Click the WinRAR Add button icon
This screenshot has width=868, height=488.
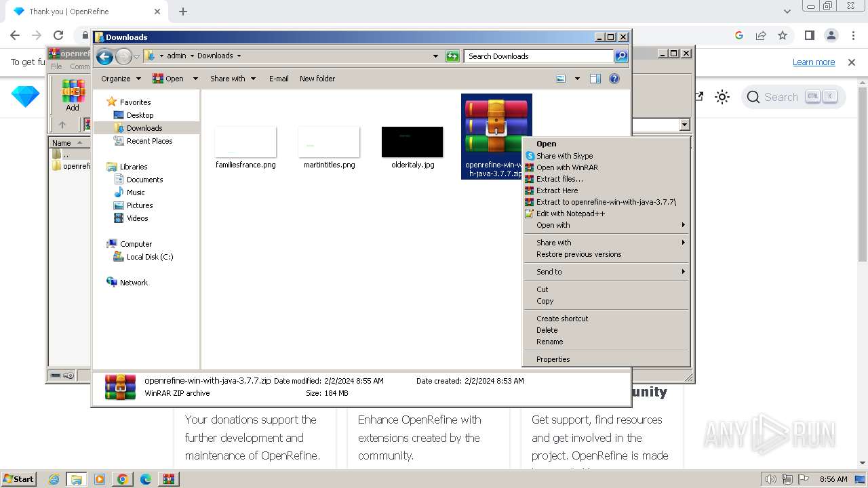73,95
